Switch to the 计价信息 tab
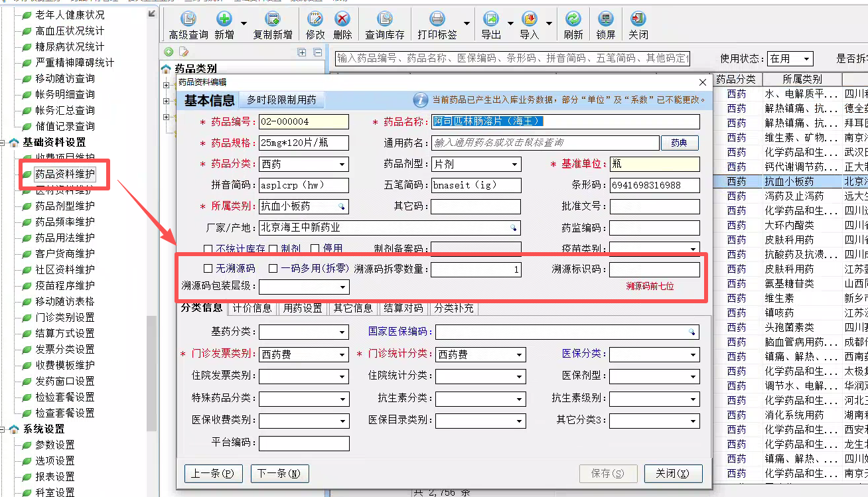This screenshot has height=497, width=868. [252, 308]
